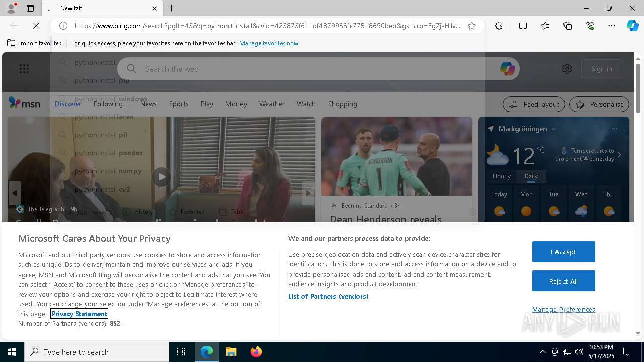
Task: Select python install numpy suggestion
Action: pos(108,171)
